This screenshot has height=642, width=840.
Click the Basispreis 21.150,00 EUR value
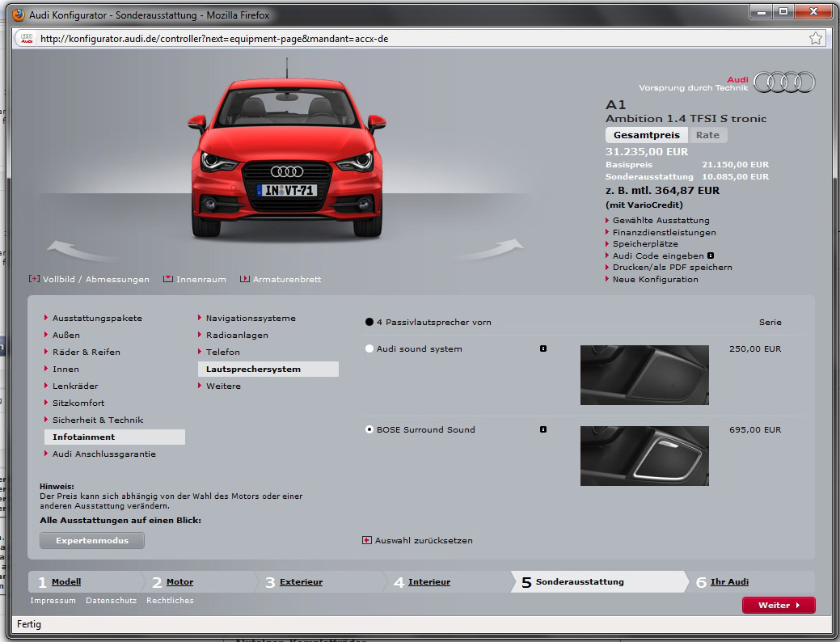(735, 164)
